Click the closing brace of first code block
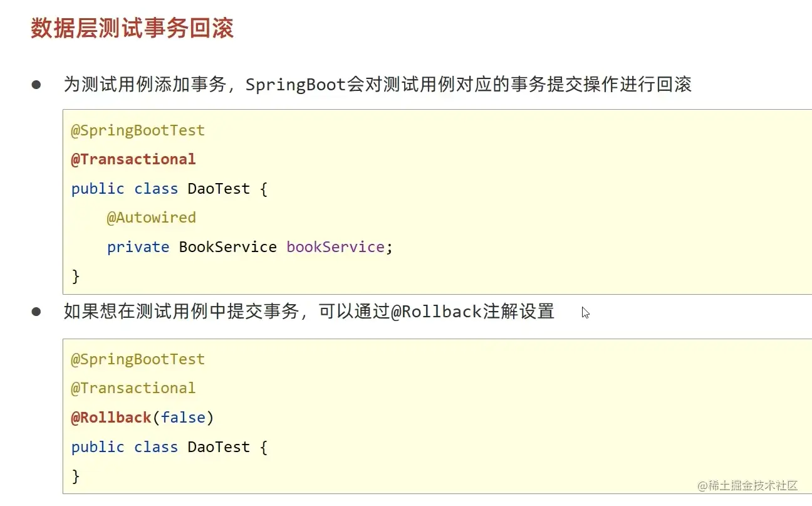The image size is (812, 506). click(76, 276)
